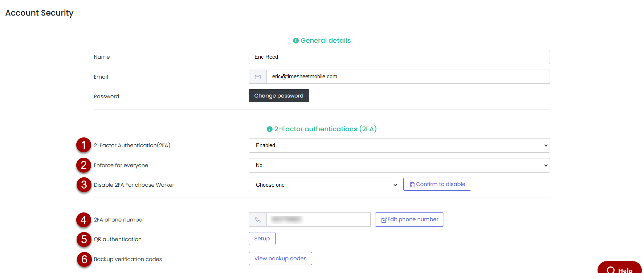Open the Enforce for everyone dropdown
Image resolution: width=644 pixels, height=273 pixels.
click(x=399, y=165)
